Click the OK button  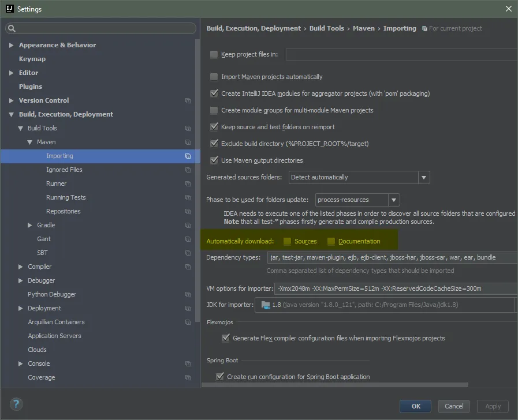(416, 407)
